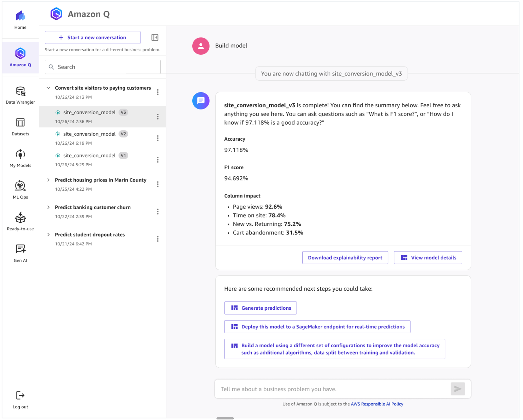Open Ready-to-use models in the sidebar
523x420 pixels.
coord(20,222)
